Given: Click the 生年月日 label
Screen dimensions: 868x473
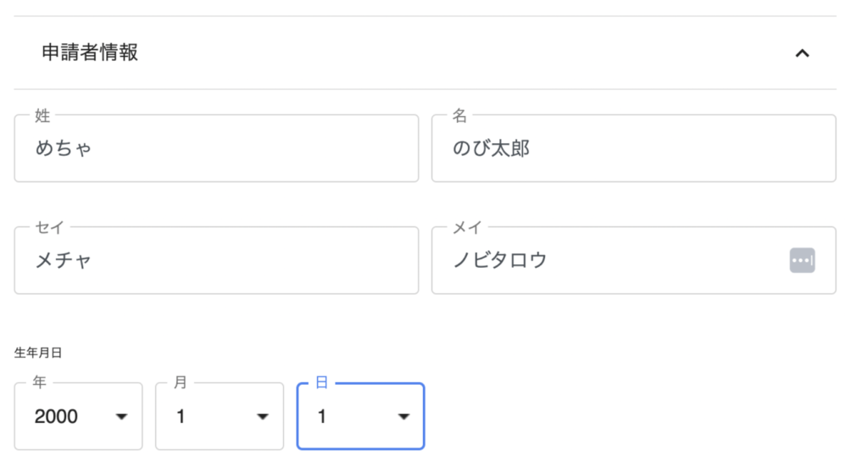Looking at the screenshot, I should tap(38, 353).
